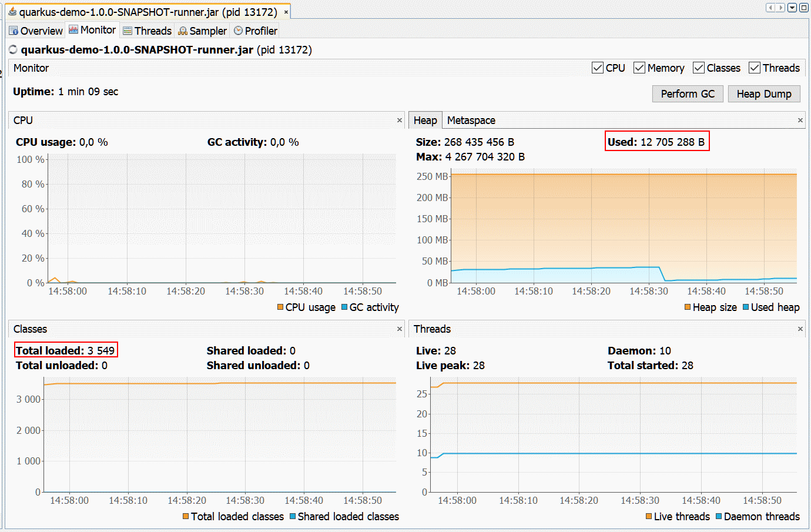Click the Total unloaded: 0 value
This screenshot has width=811, height=532.
[x=62, y=366]
